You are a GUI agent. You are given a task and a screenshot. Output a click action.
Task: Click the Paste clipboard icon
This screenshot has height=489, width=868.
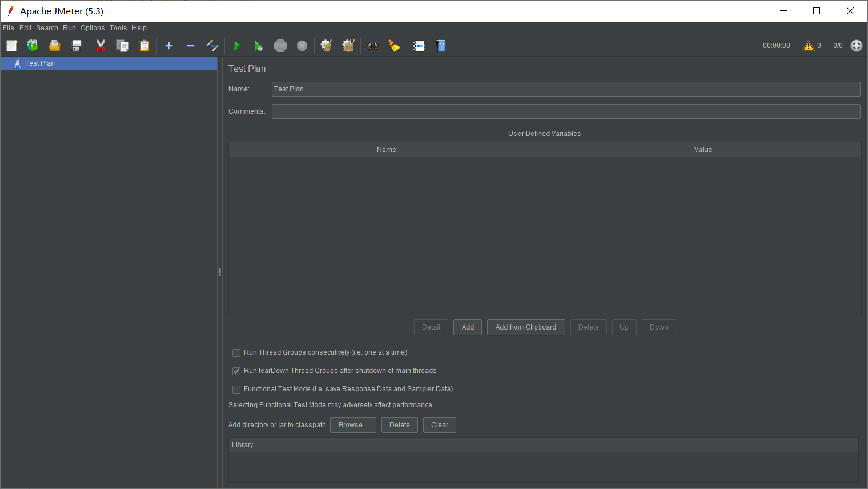(x=144, y=46)
